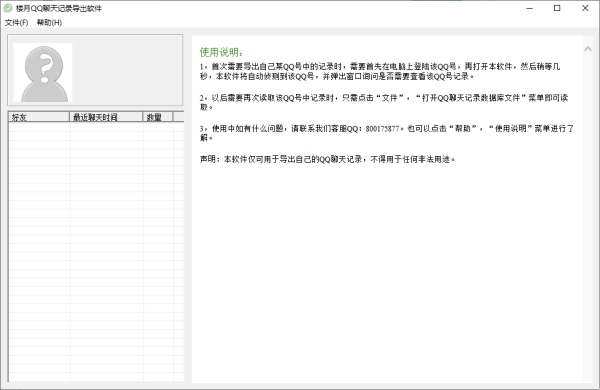Click the gray question-mark avatar placeholder
This screenshot has width=600, height=390.
43,72
